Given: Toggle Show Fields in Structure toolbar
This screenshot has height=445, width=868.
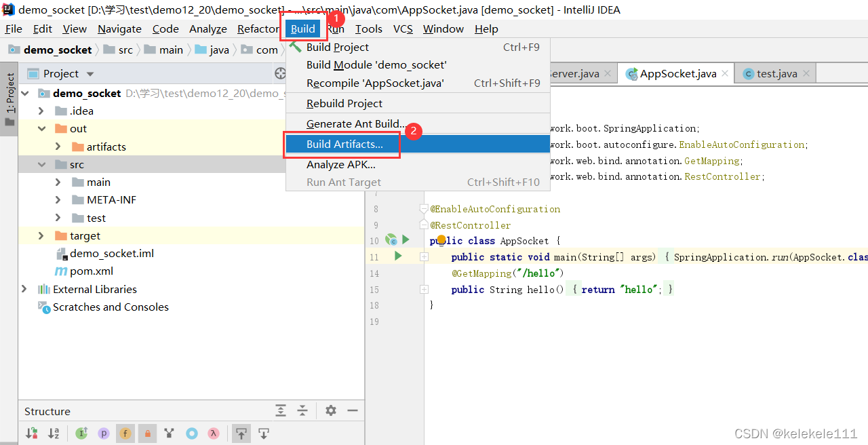Looking at the screenshot, I should 125,433.
